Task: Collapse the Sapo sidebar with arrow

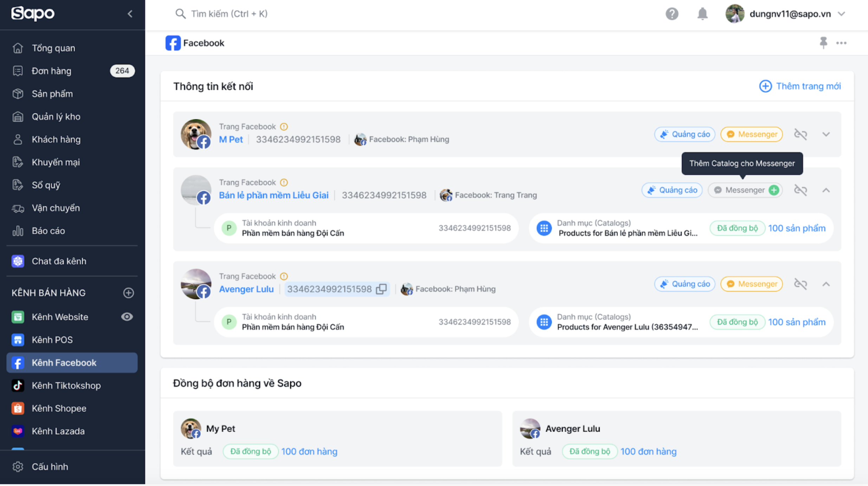Action: point(130,14)
